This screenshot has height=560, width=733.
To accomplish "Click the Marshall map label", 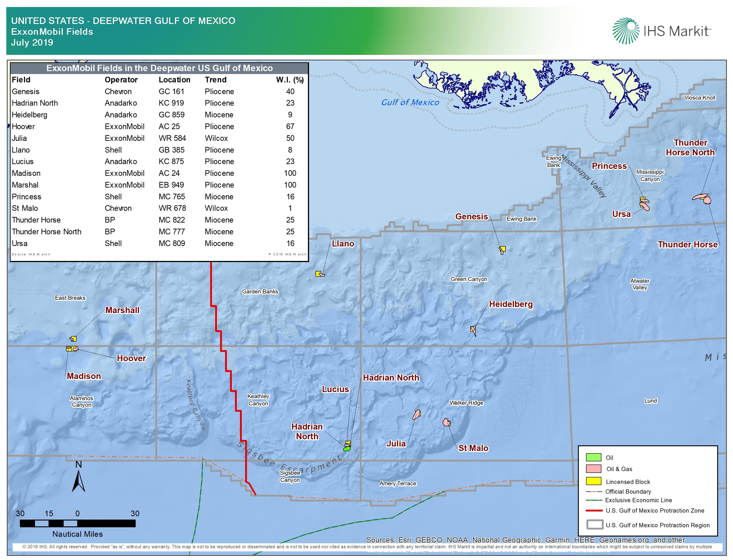I will [x=122, y=310].
